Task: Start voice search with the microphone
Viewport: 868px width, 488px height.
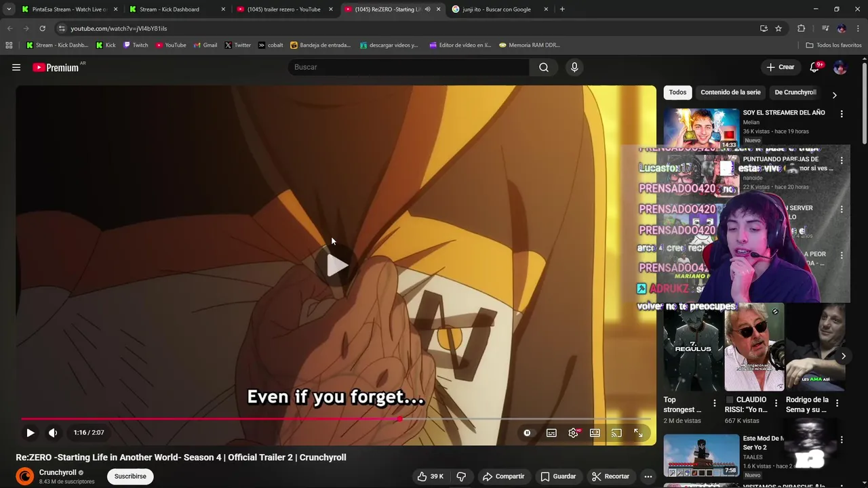Action: 574,67
